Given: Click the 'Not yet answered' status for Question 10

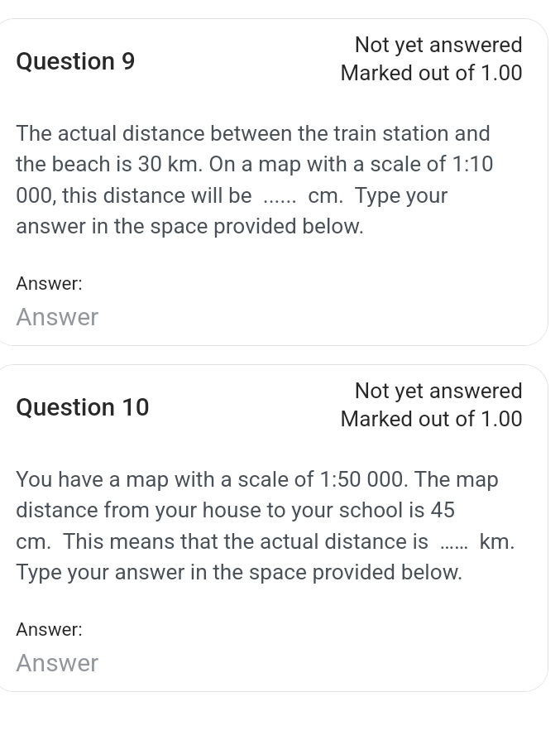Looking at the screenshot, I should 438,391.
